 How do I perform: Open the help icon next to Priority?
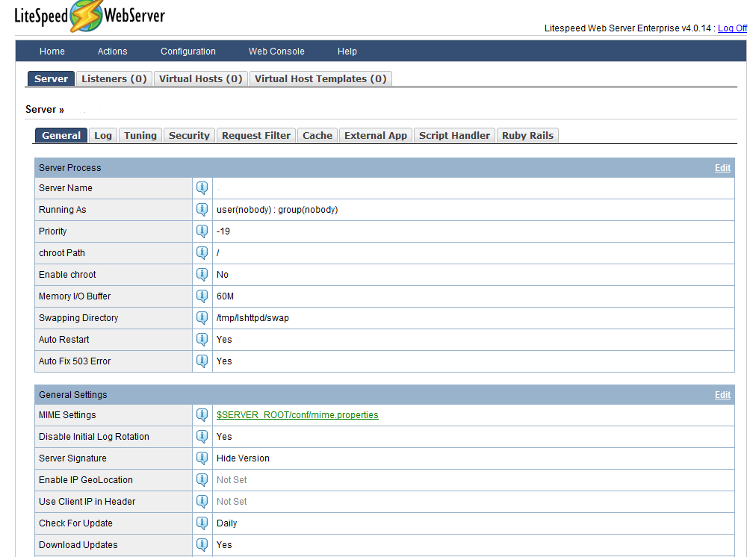202,231
